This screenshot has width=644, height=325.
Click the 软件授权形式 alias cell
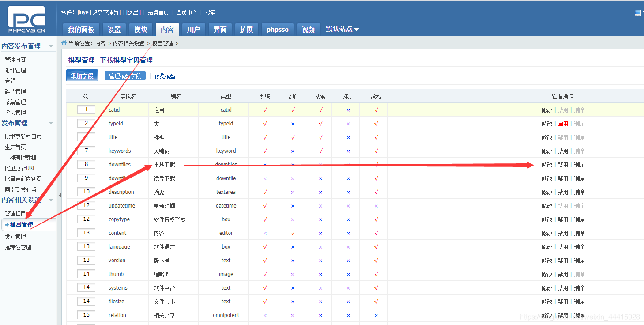[x=169, y=219]
